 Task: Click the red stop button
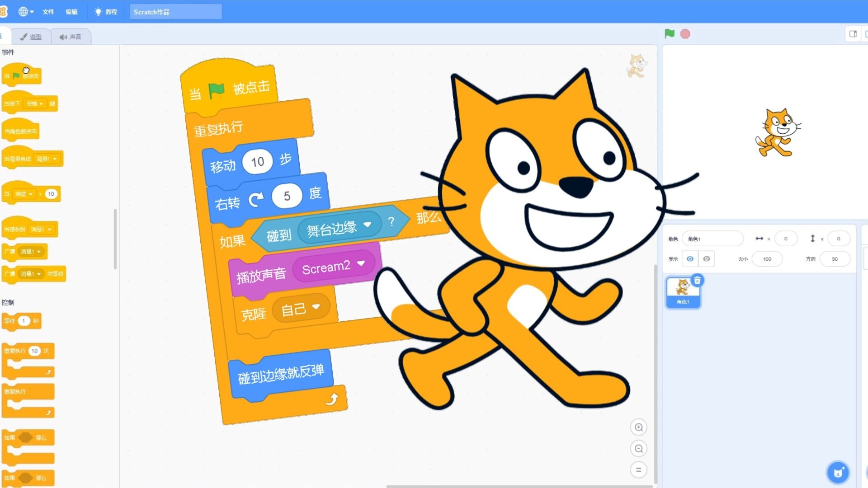tap(685, 34)
